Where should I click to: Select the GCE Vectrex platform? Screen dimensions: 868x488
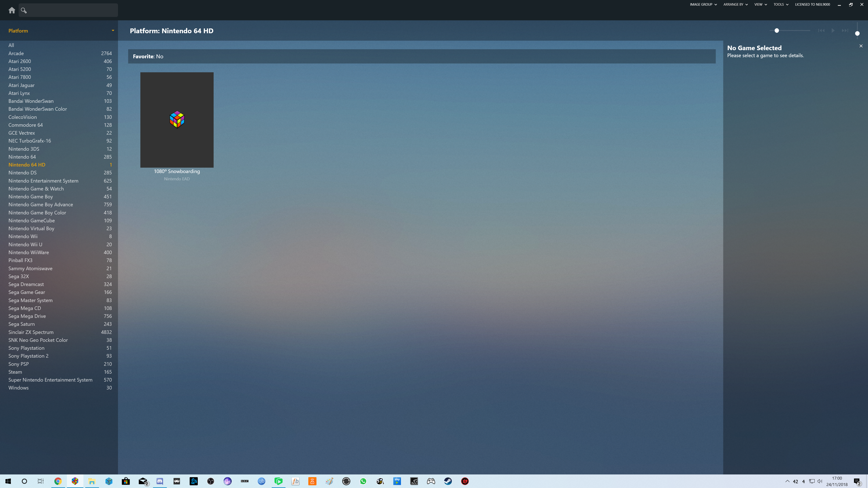(x=59, y=133)
